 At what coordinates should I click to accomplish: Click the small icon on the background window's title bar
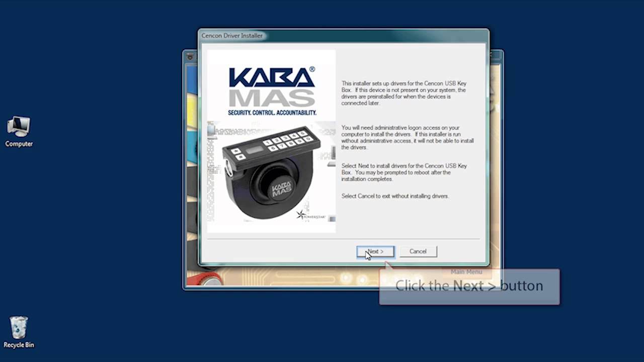point(190,57)
